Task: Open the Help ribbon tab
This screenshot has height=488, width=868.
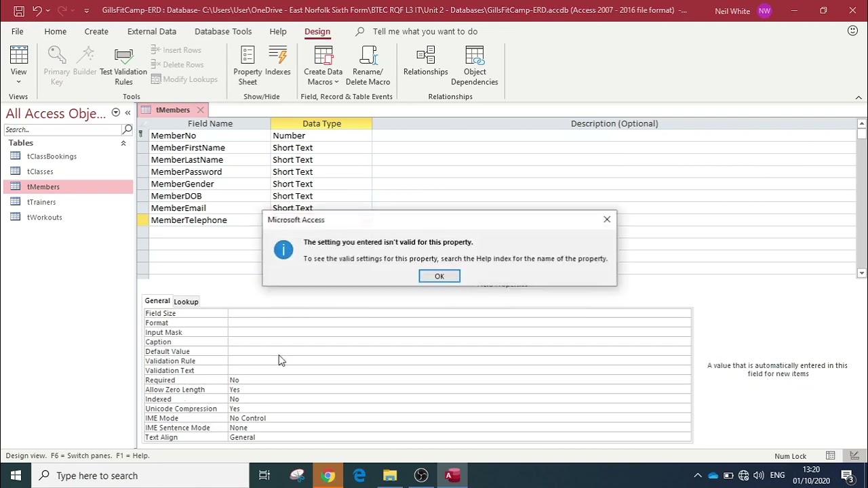Action: click(x=278, y=31)
